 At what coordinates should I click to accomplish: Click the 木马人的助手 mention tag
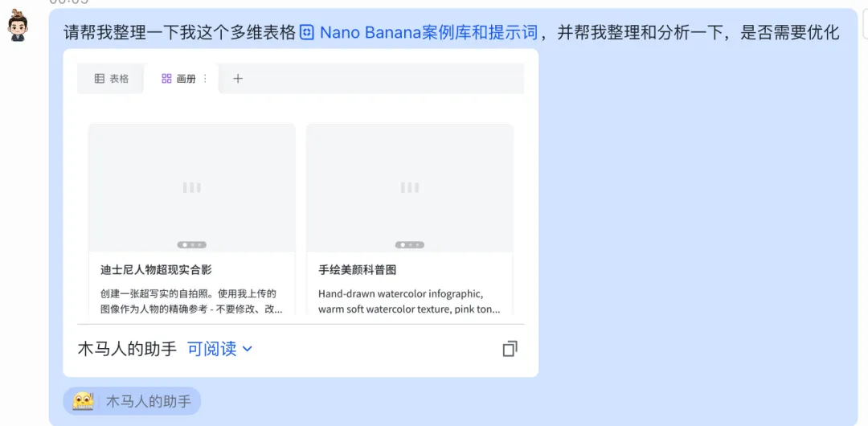[132, 401]
